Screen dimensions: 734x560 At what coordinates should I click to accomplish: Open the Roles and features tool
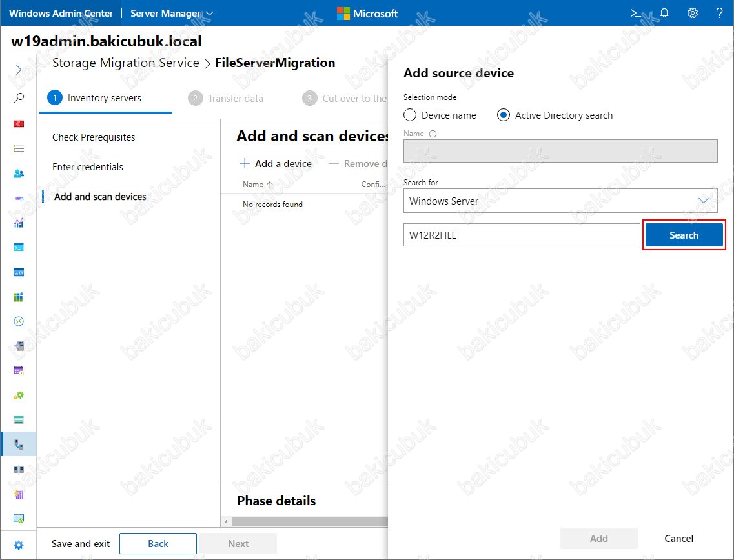[19, 346]
